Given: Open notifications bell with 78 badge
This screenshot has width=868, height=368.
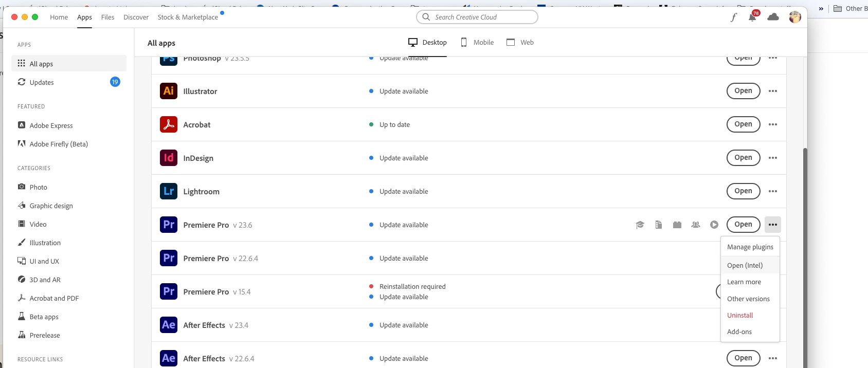Looking at the screenshot, I should click(753, 16).
